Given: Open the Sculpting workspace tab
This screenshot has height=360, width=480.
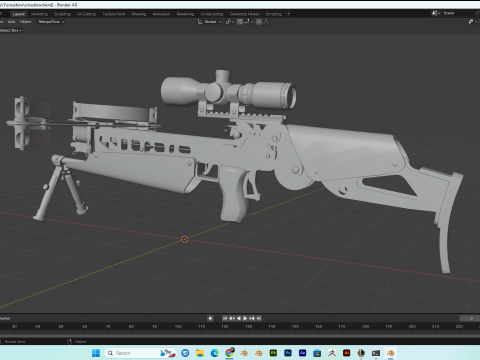Looking at the screenshot, I should [62, 14].
